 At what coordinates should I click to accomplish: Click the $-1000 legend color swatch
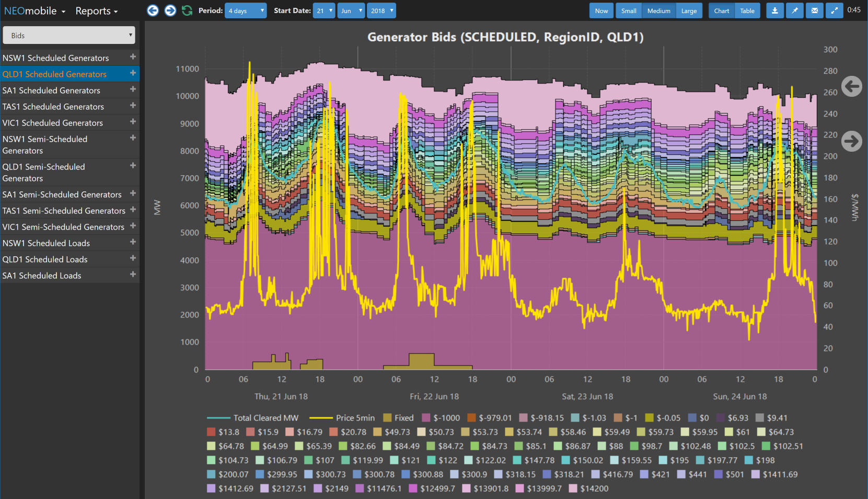coord(426,418)
